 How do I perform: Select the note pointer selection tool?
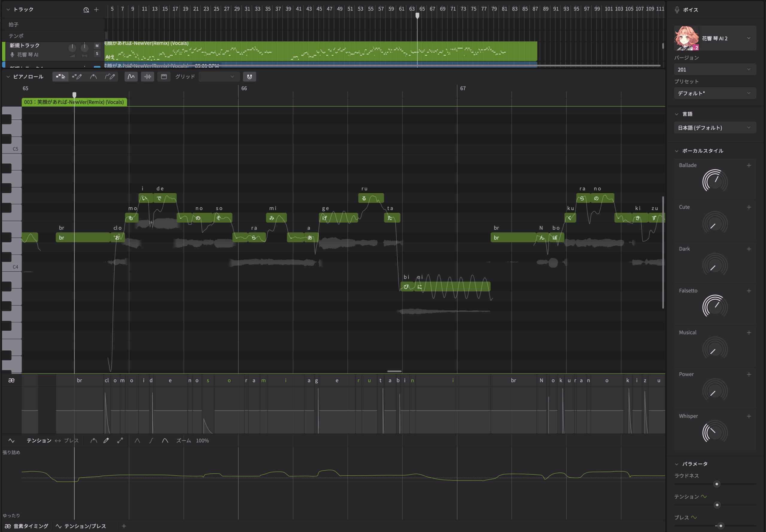(60, 77)
